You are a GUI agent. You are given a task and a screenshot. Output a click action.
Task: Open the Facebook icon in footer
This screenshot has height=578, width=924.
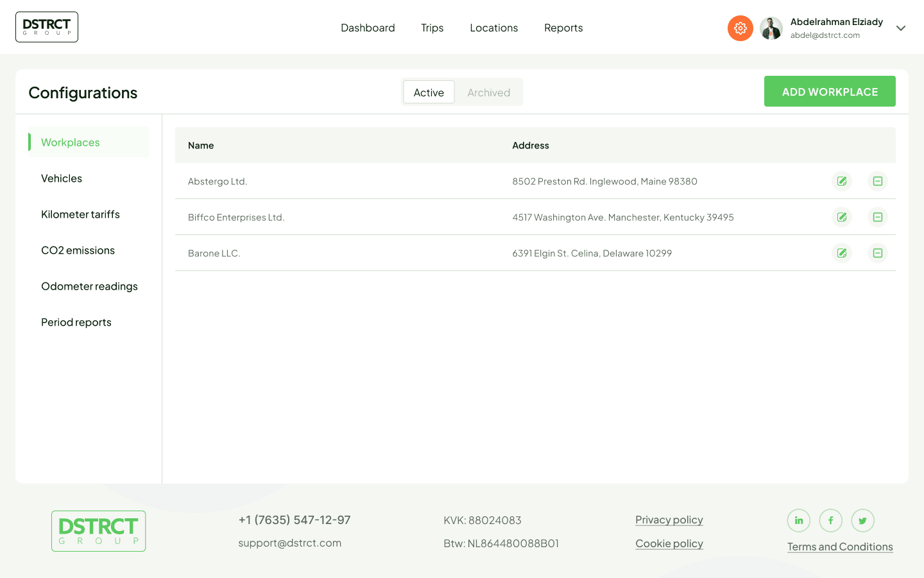[x=830, y=521]
